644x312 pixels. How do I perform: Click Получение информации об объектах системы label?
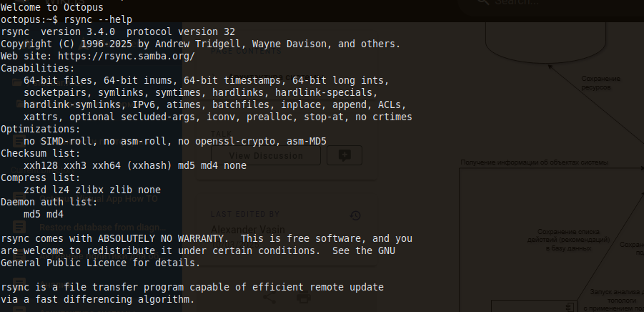534,163
